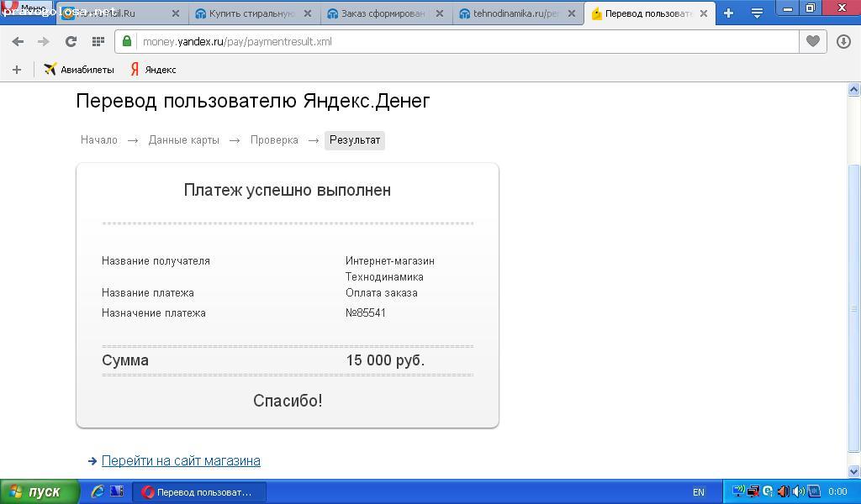
Task: Open the Авиабилеты bookmark
Action: [79, 70]
